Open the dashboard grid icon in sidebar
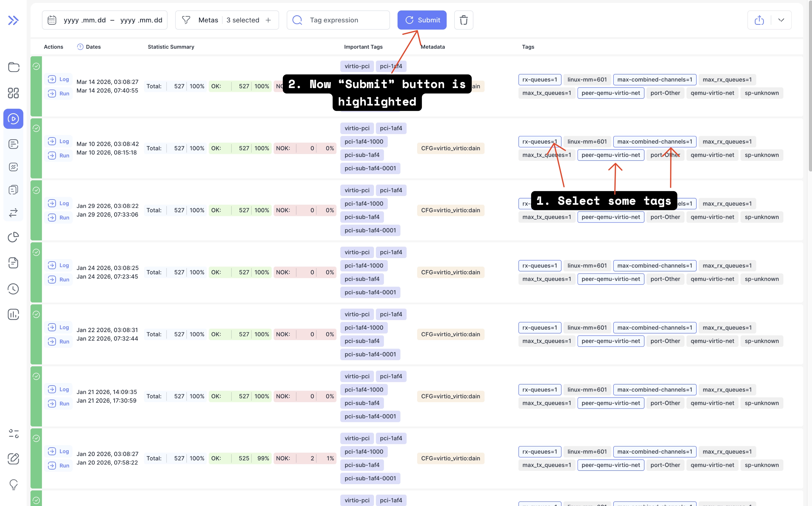This screenshot has width=812, height=506. tap(13, 93)
